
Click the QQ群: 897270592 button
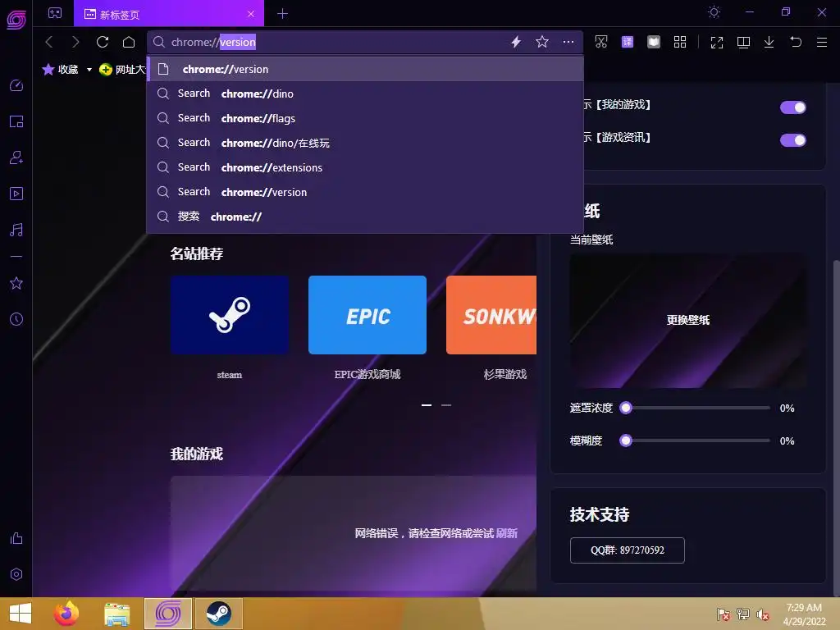pyautogui.click(x=628, y=550)
